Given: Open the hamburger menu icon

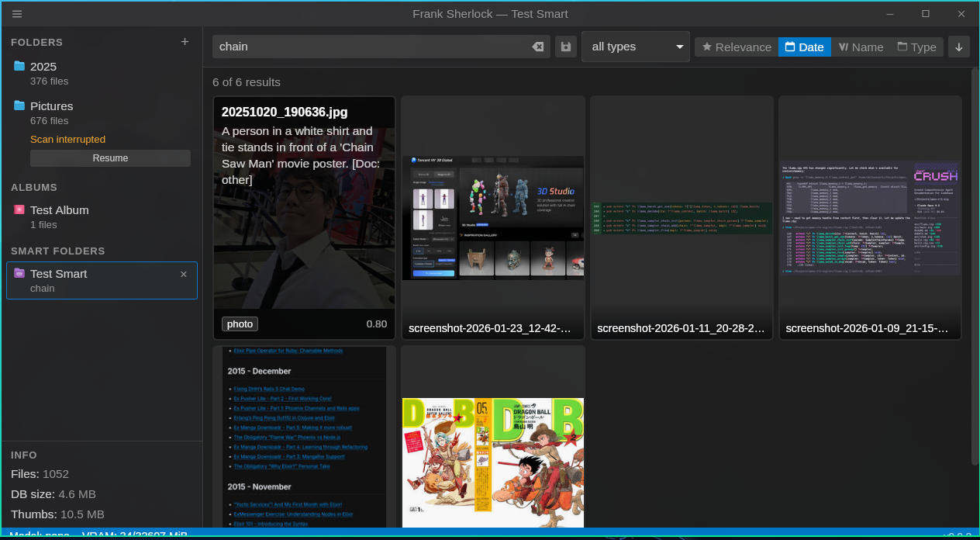Looking at the screenshot, I should [17, 14].
